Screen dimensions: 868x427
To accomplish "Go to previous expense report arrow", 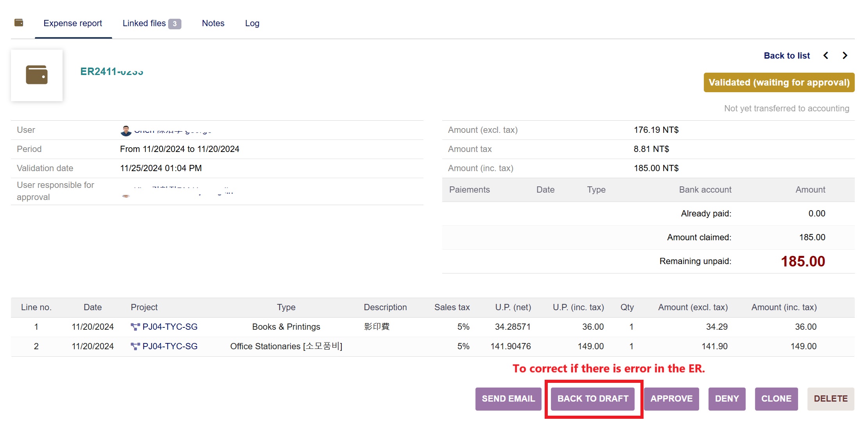I will click(826, 55).
